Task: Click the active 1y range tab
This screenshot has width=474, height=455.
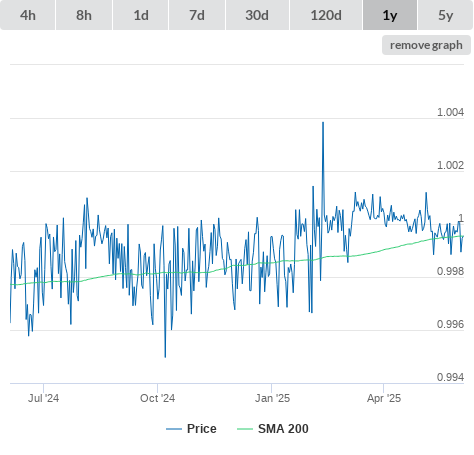Action: 390,15
